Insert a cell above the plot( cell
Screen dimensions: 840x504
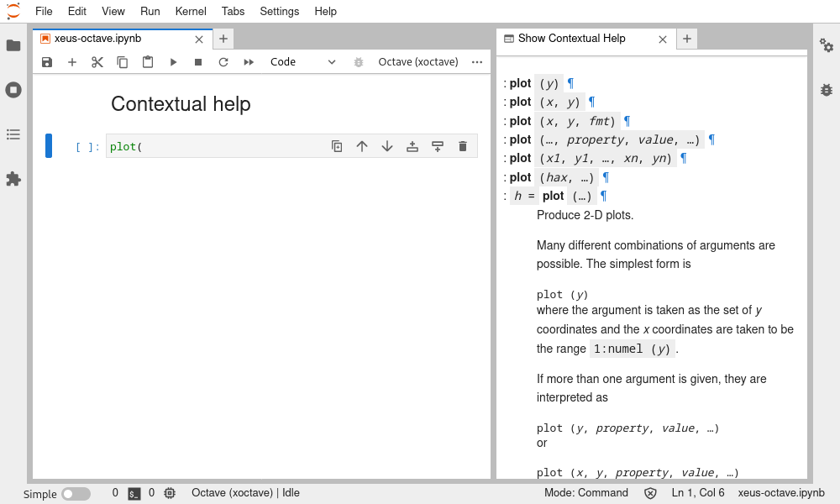[x=412, y=146]
